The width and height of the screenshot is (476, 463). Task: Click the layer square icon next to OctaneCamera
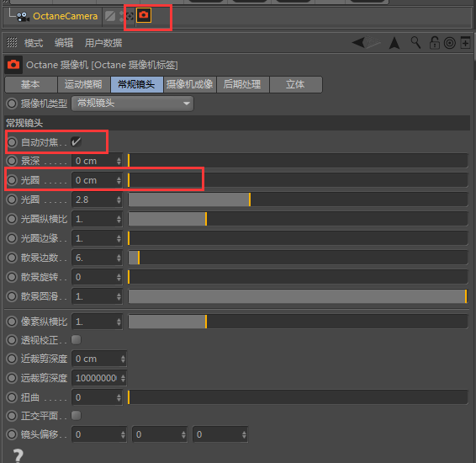(x=110, y=16)
